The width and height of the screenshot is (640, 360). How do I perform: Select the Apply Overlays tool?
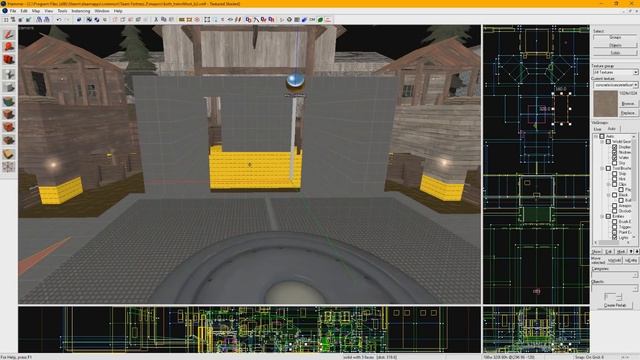(9, 141)
